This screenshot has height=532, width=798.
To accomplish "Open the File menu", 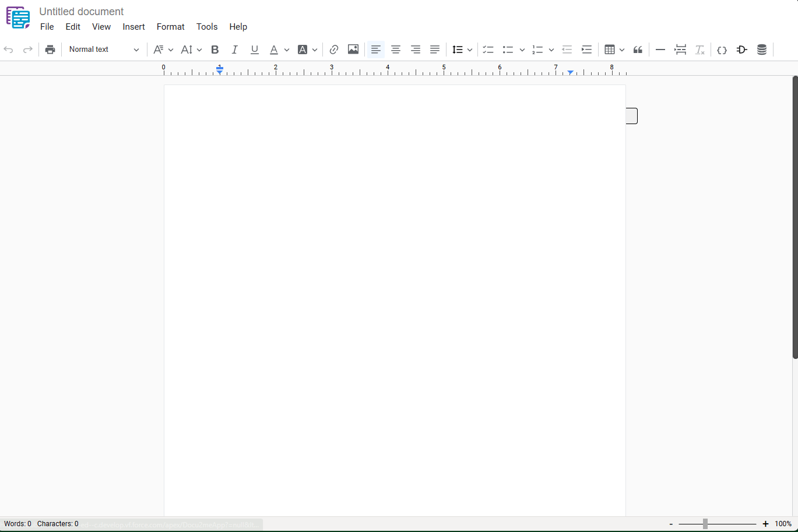I will tap(47, 27).
